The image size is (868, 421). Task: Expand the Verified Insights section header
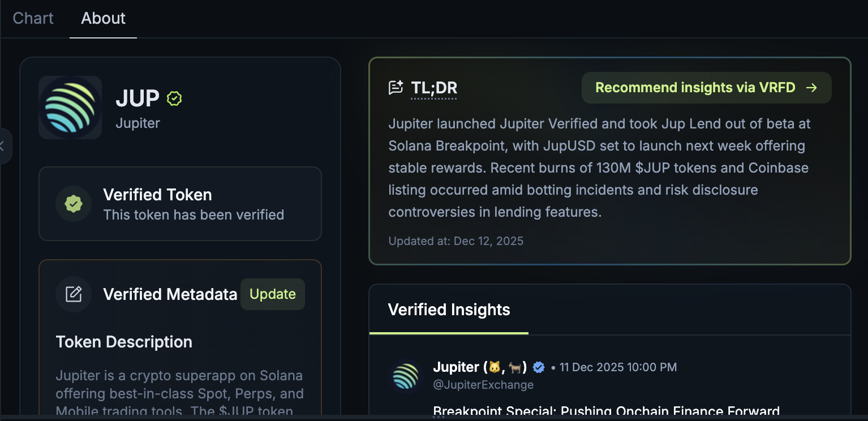(448, 310)
